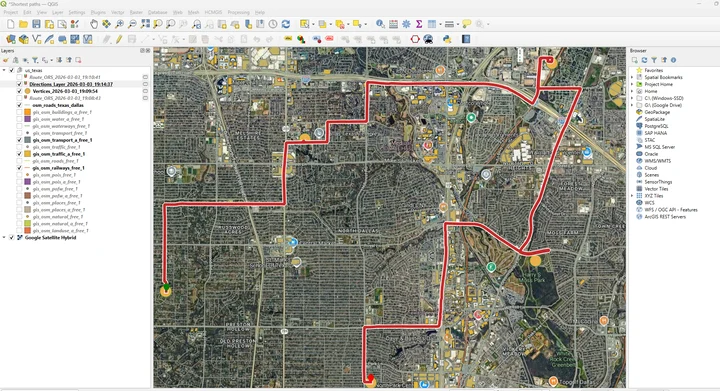This screenshot has width=720, height=391.
Task: Open the Vector menu
Action: pos(118,12)
